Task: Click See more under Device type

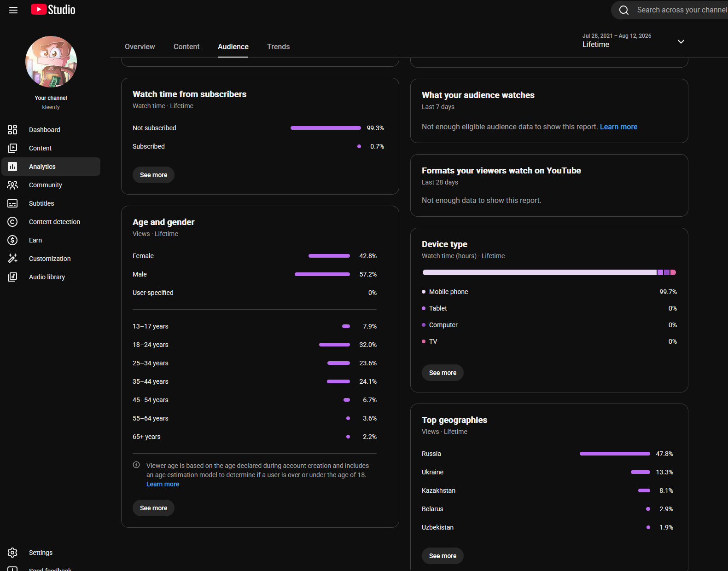Action: click(x=443, y=373)
